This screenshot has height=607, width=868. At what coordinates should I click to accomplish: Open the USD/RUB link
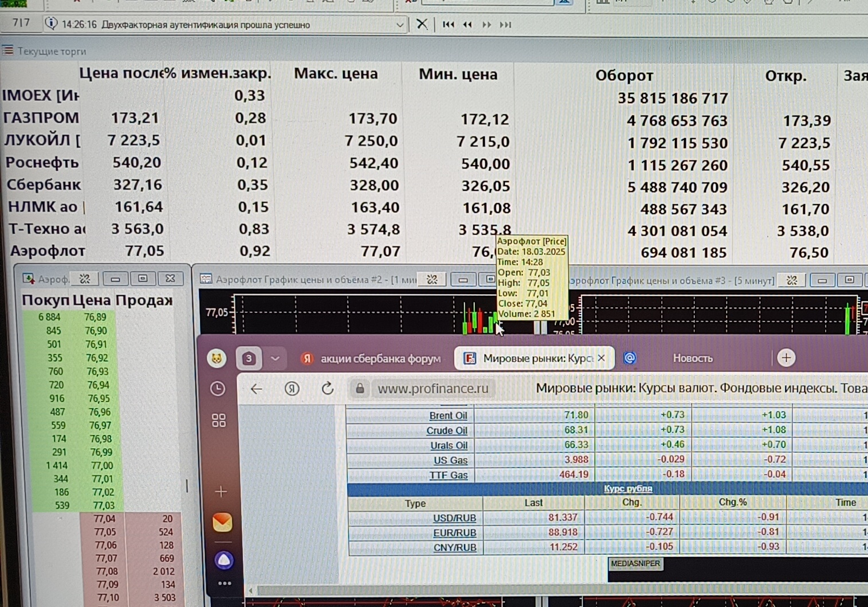454,518
